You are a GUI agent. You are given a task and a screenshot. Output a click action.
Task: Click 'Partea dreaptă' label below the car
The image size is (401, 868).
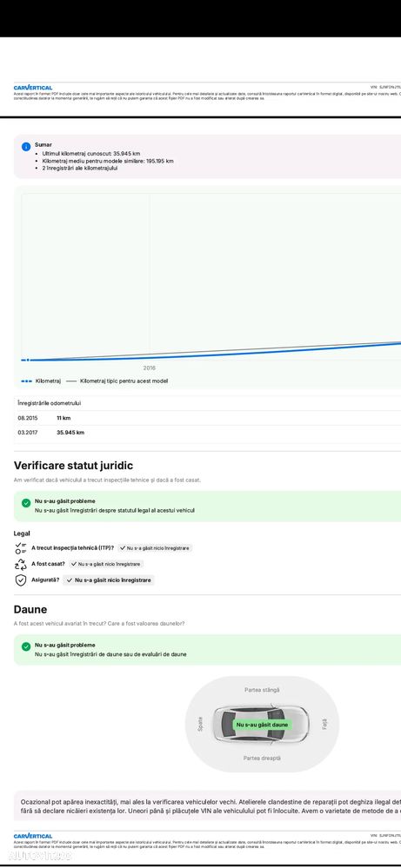[262, 758]
